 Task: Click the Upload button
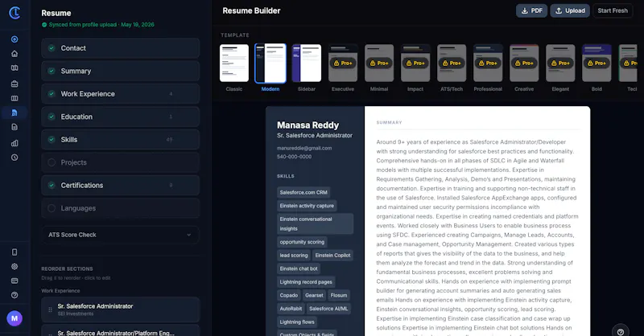coord(570,10)
